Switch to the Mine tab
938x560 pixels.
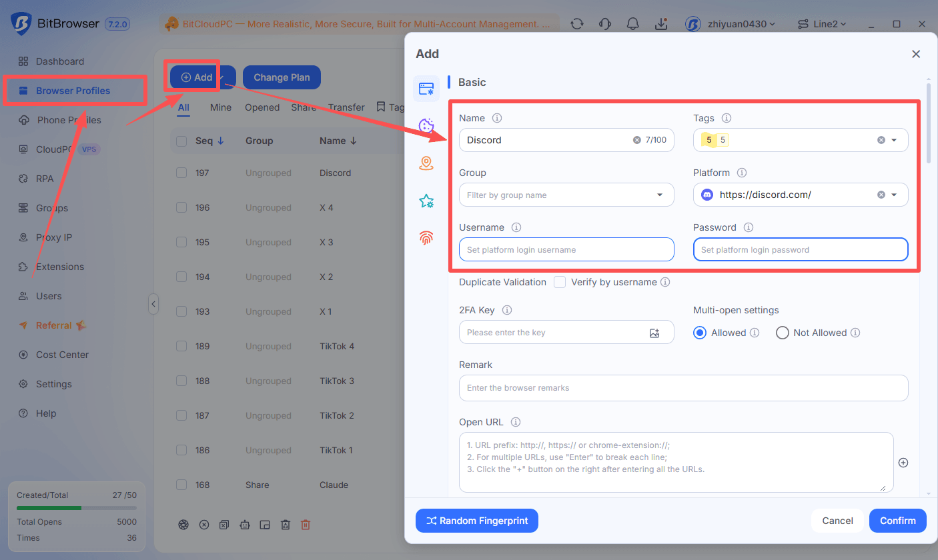pos(221,107)
